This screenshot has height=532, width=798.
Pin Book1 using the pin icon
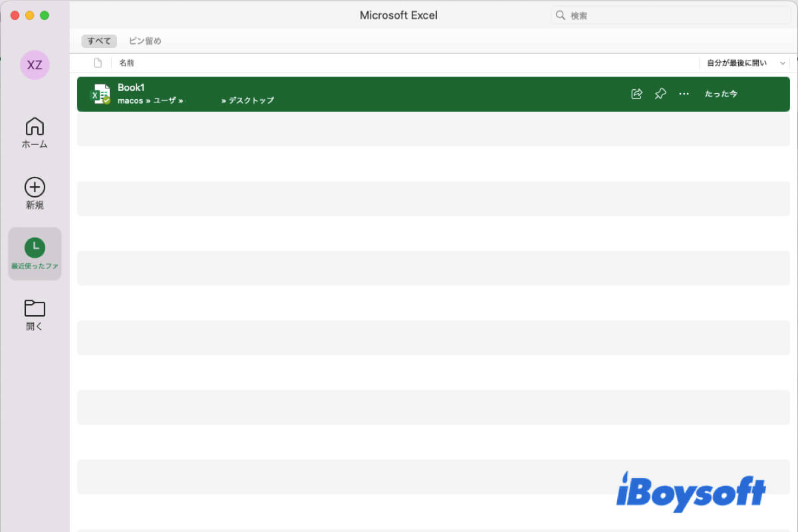tap(660, 94)
